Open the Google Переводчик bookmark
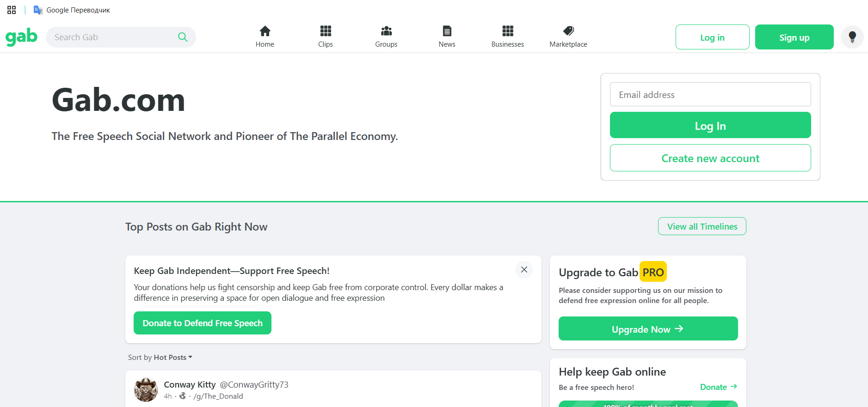This screenshot has height=407, width=868. 72,10
